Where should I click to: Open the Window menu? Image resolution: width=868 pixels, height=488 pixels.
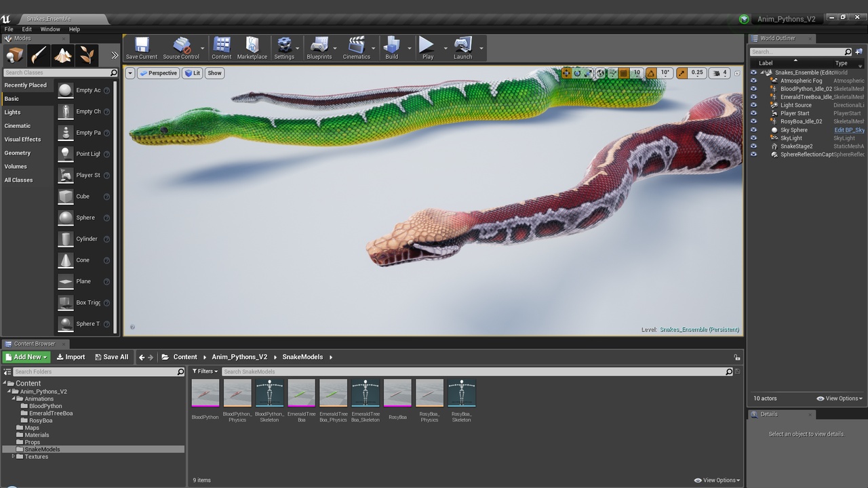(50, 29)
